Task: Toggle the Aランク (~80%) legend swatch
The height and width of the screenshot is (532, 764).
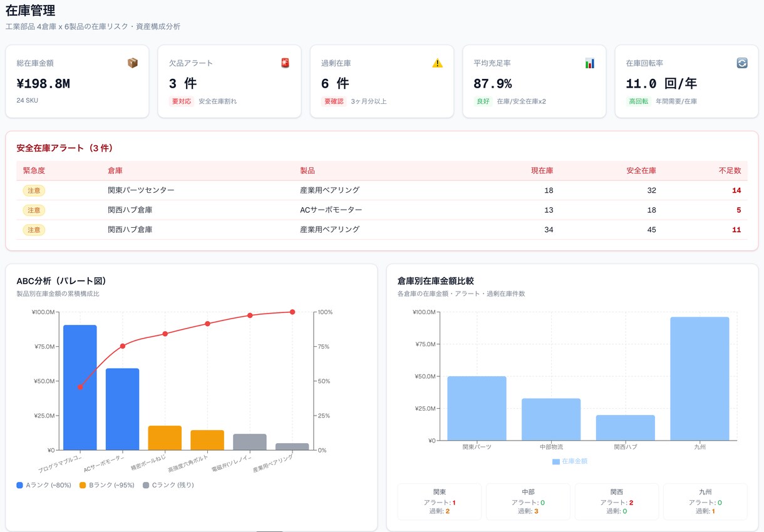Action: 20,485
